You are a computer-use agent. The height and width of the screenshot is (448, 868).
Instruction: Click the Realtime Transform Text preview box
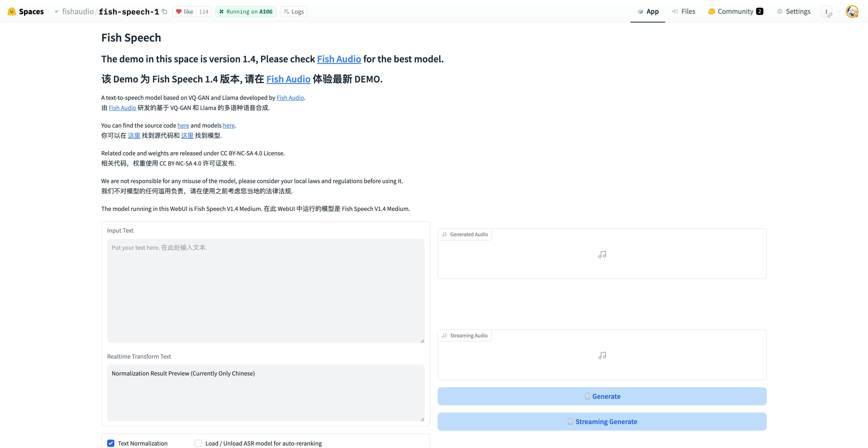coord(266,393)
